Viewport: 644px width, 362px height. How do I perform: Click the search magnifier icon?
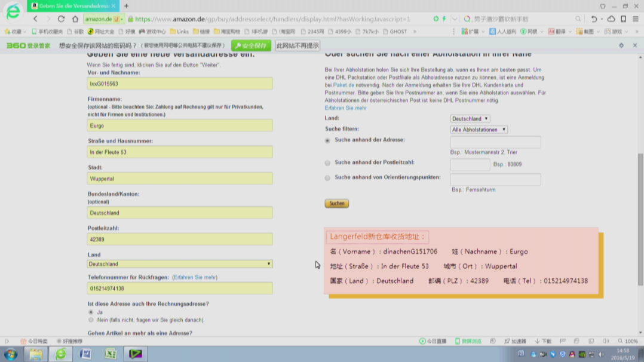point(578,19)
